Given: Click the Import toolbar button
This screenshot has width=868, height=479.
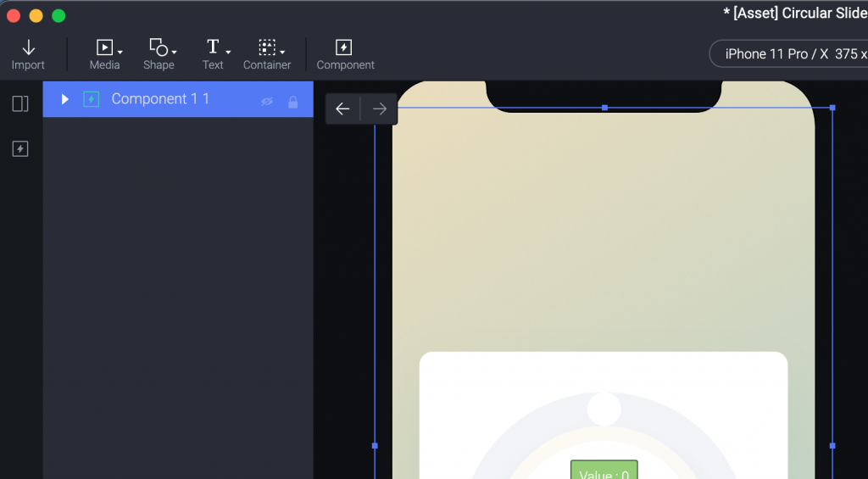Looking at the screenshot, I should coord(28,54).
